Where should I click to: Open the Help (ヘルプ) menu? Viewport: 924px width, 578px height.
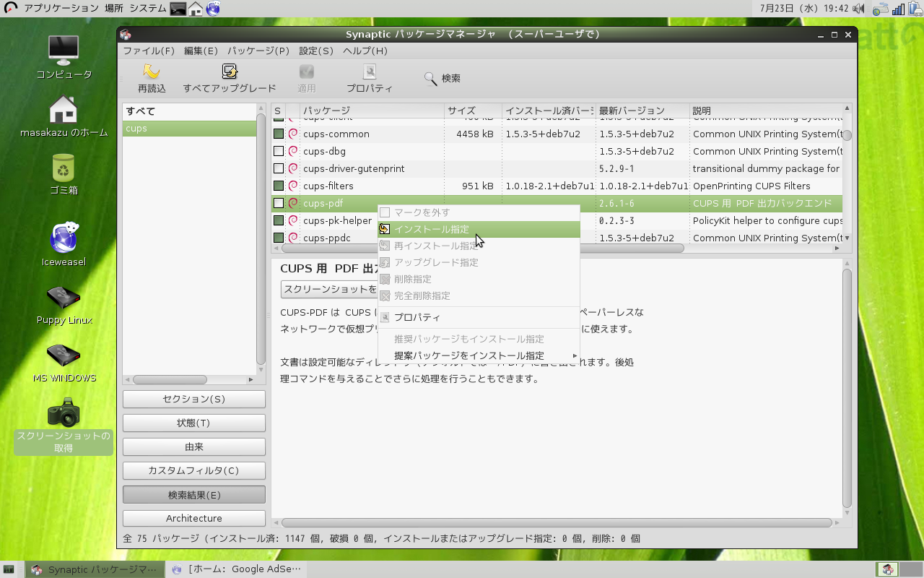[365, 51]
